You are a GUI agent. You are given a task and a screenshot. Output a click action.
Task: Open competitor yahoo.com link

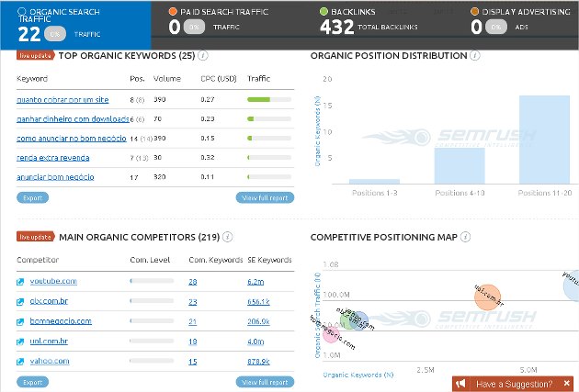[50, 361]
